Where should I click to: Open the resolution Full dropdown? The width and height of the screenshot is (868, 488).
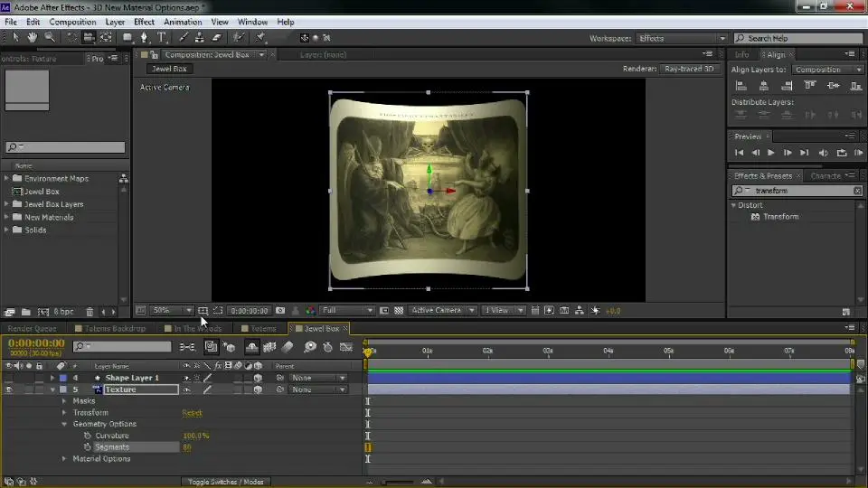[x=347, y=311]
